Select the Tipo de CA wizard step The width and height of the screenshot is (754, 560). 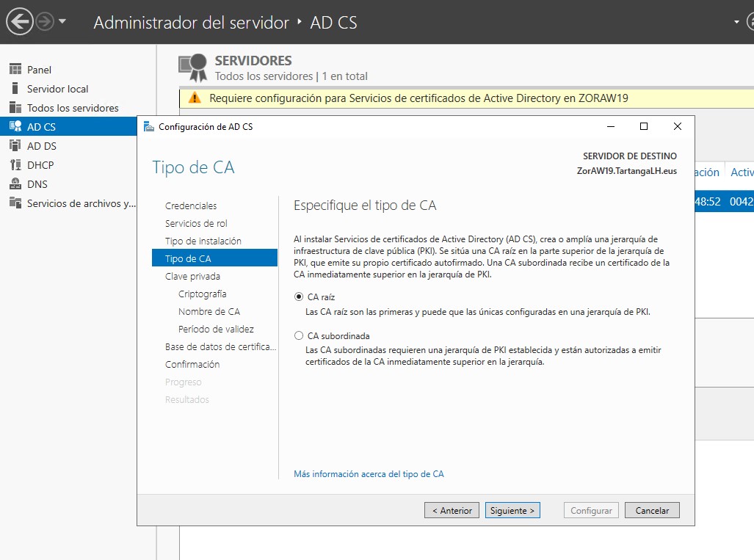pos(214,258)
